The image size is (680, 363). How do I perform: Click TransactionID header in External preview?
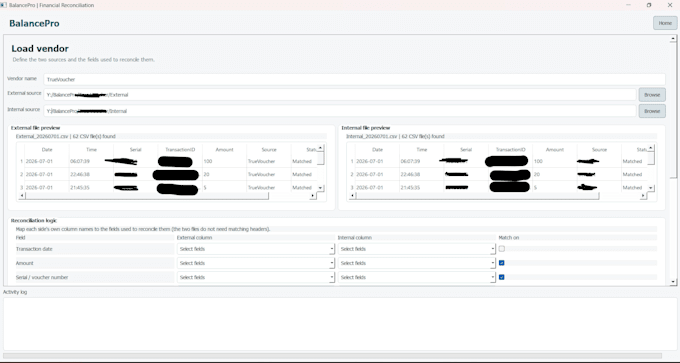click(x=180, y=150)
